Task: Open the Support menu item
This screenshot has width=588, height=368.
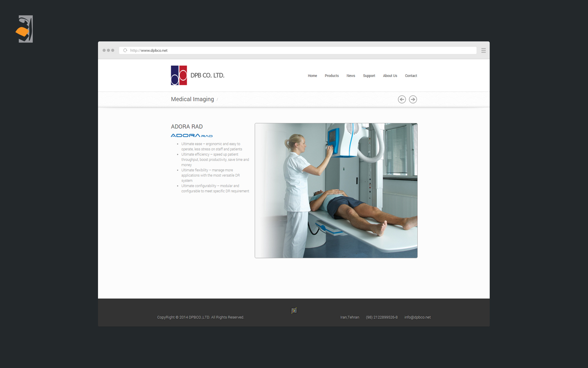Action: pos(369,76)
